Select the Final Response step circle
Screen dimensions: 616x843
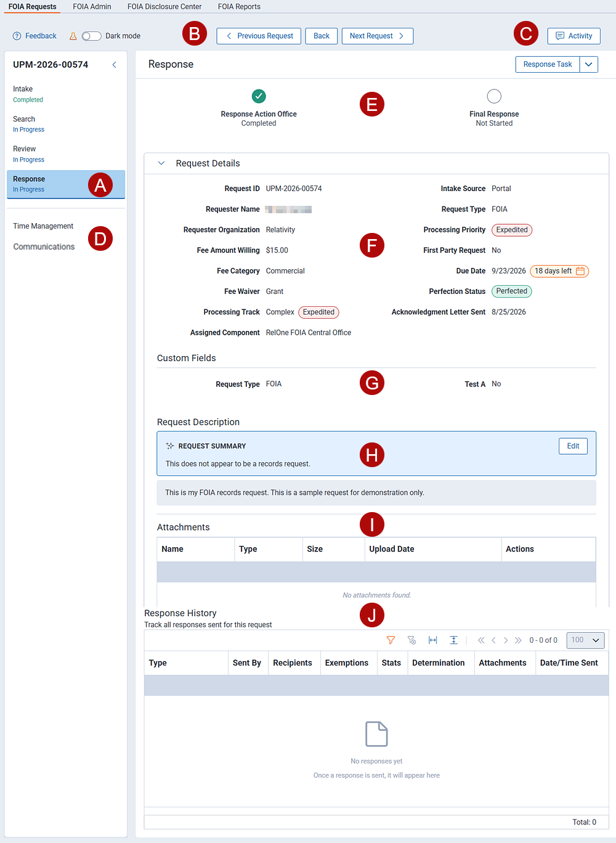(494, 96)
